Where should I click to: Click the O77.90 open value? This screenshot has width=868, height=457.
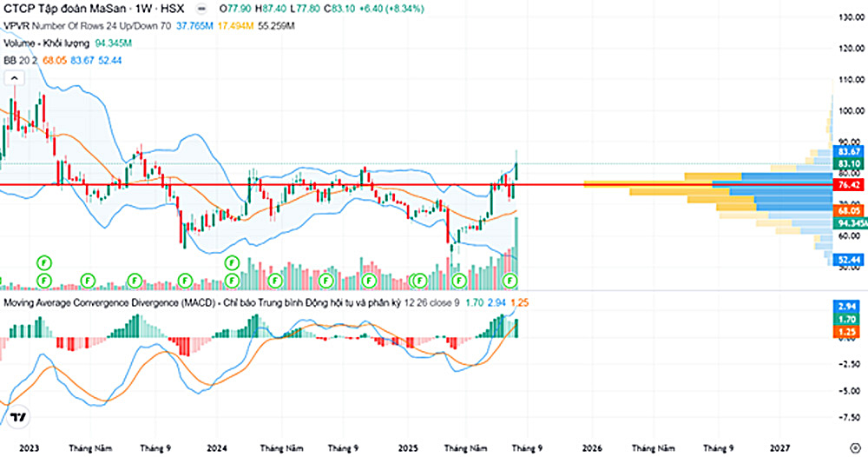click(236, 9)
